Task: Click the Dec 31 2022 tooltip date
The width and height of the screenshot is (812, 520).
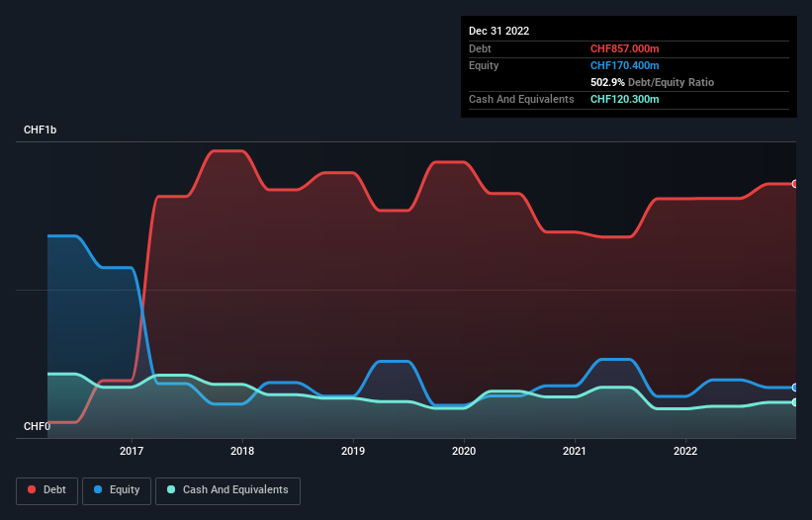Action: (x=499, y=31)
